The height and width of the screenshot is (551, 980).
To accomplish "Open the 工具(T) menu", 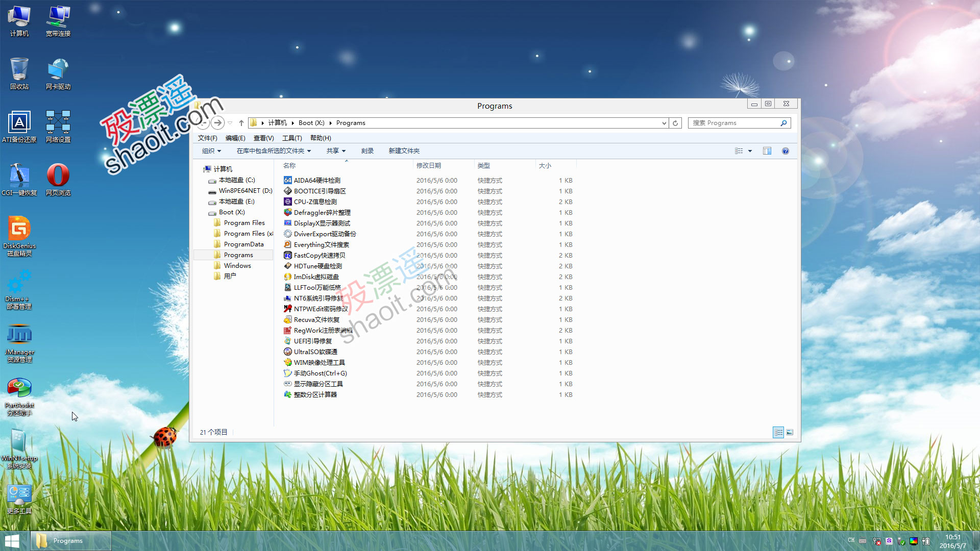I will click(292, 138).
